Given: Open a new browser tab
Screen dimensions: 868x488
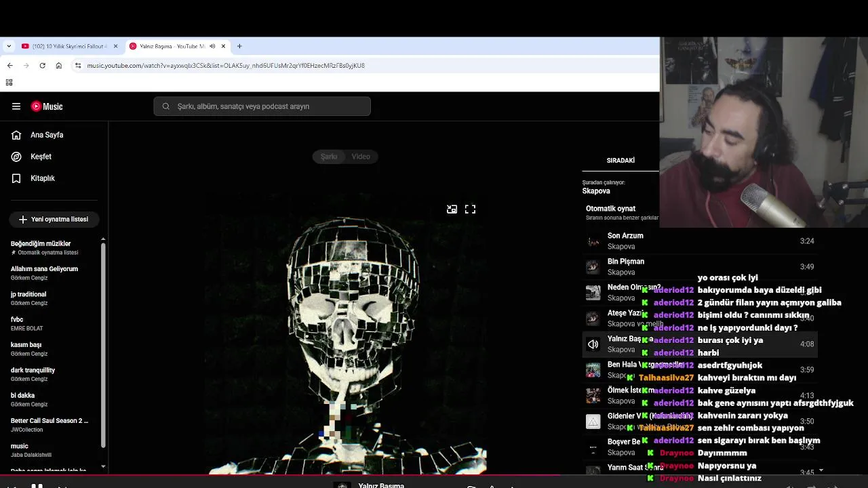Looking at the screenshot, I should point(239,46).
